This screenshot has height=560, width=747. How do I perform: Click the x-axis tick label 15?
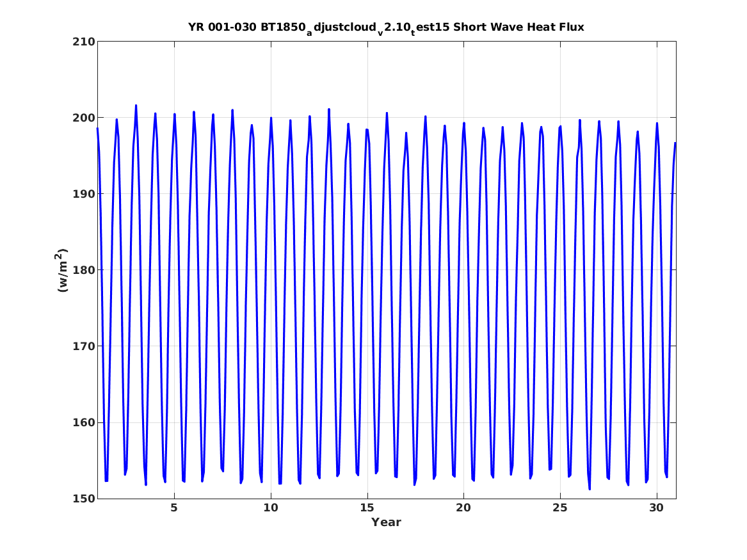click(x=367, y=508)
